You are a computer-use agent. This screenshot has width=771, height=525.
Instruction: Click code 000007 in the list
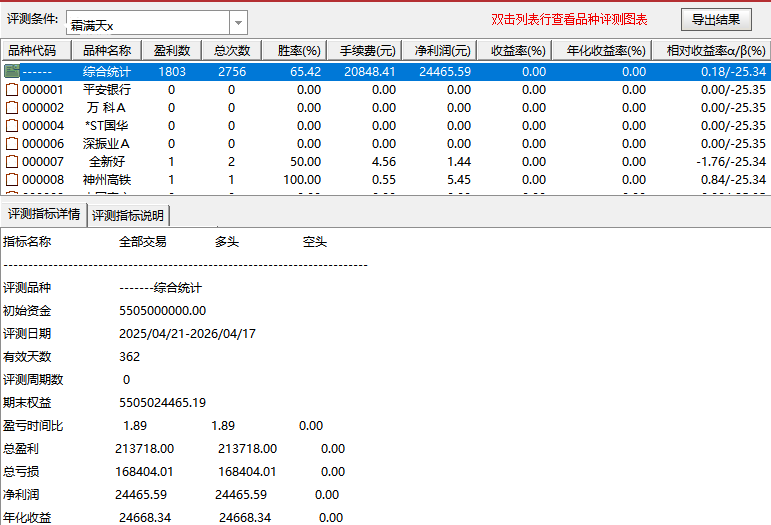point(43,162)
